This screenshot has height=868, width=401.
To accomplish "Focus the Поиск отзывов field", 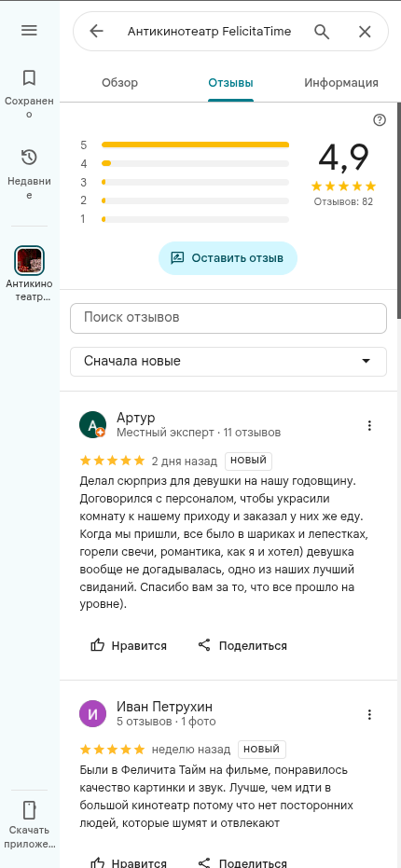I will click(x=228, y=318).
